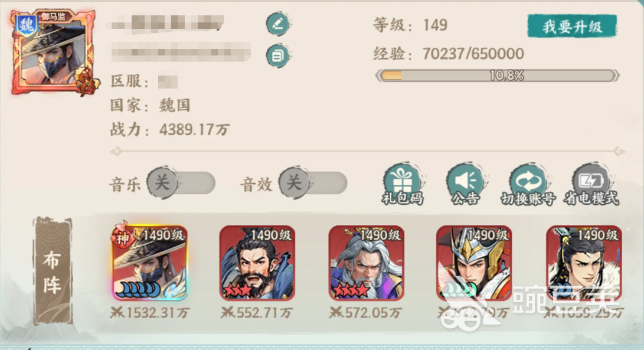Click the experience progress bar at 10.8%

click(x=498, y=76)
